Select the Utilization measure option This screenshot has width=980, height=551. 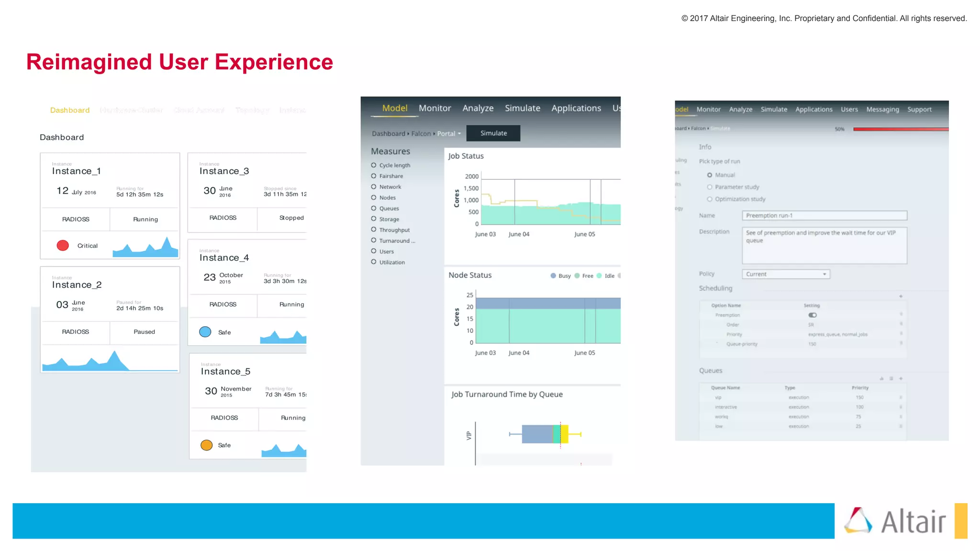point(374,262)
